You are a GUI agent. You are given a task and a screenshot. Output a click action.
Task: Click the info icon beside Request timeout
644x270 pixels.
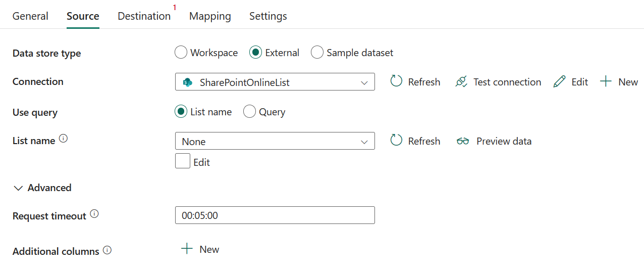pos(94,214)
